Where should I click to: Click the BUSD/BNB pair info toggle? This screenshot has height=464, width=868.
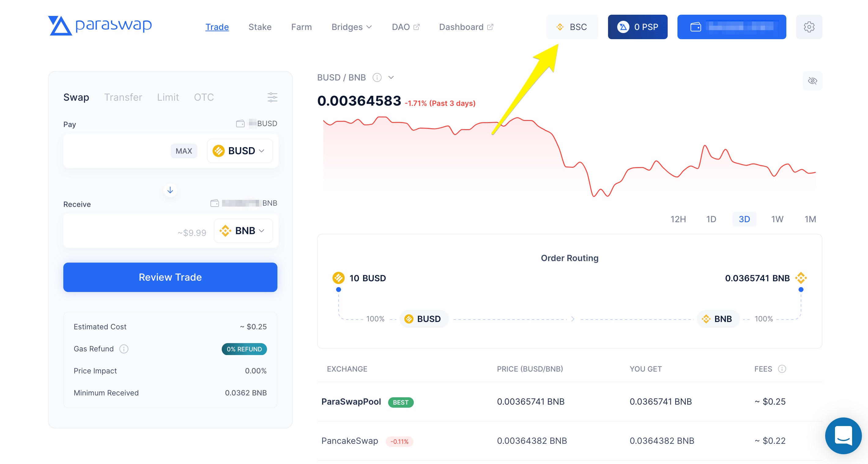[x=377, y=77]
